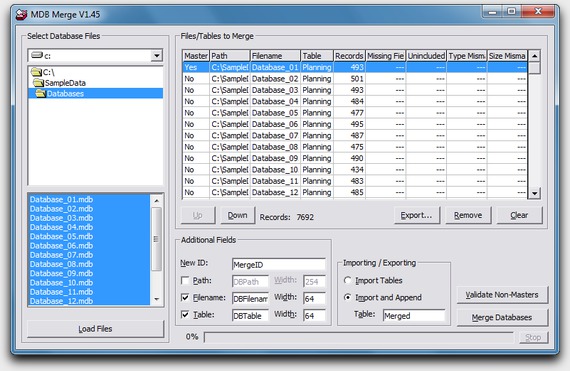The image size is (570, 371).
Task: Click the Size Misma column header
Action: tap(507, 56)
